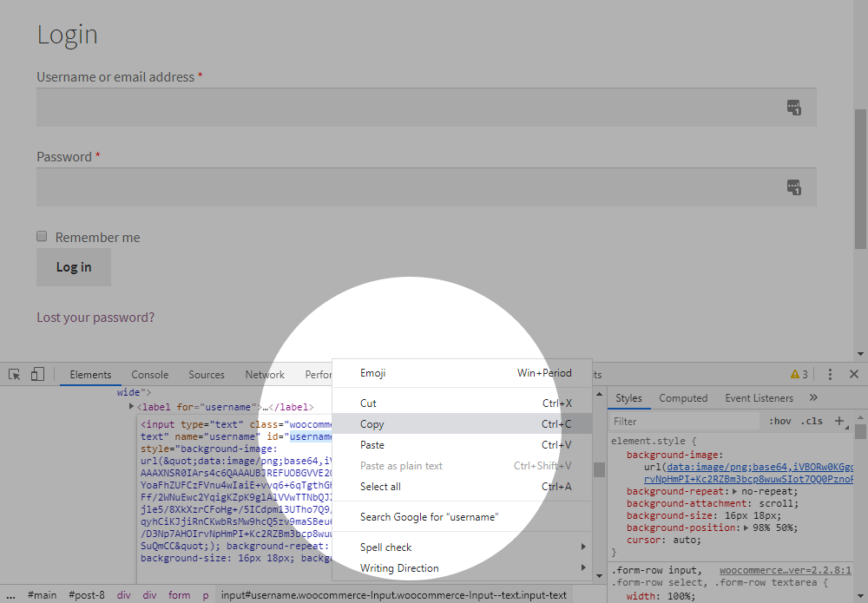Open Emoji from the context menu

pyautogui.click(x=463, y=373)
